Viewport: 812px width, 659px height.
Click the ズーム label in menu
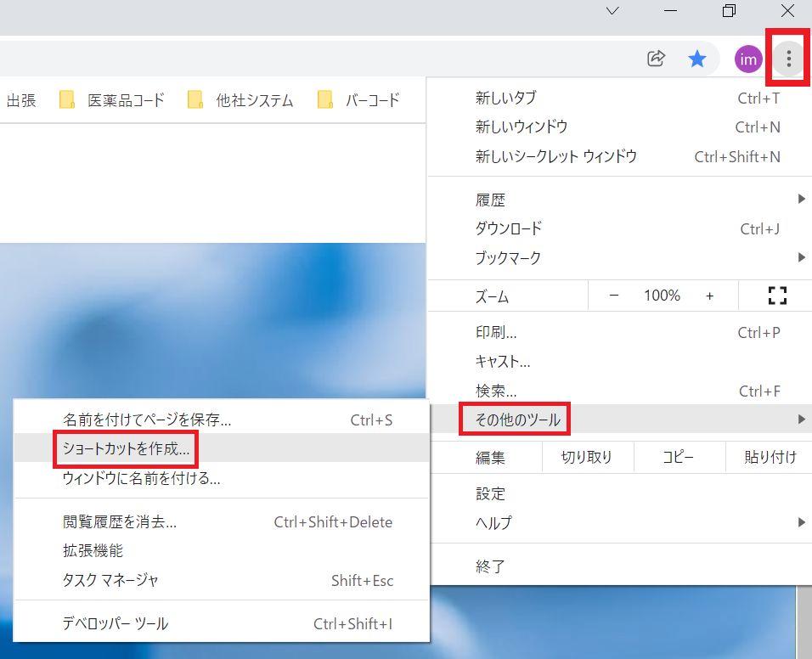click(492, 296)
